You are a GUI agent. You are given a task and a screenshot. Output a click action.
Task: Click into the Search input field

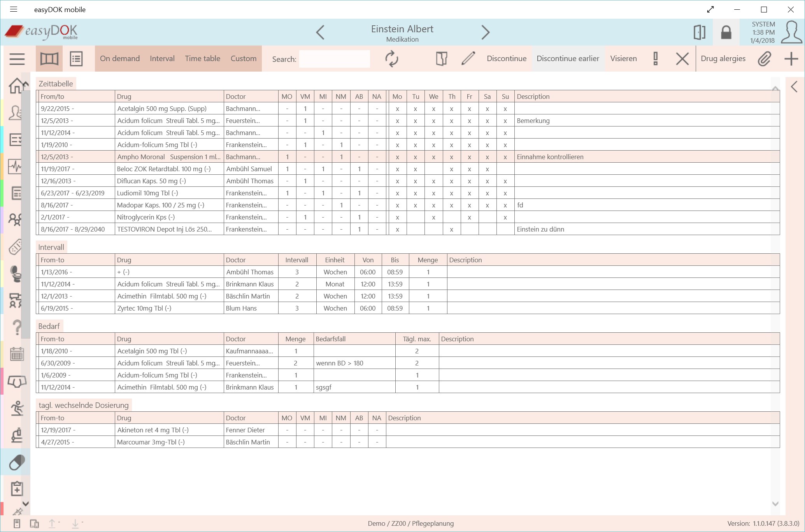(334, 59)
